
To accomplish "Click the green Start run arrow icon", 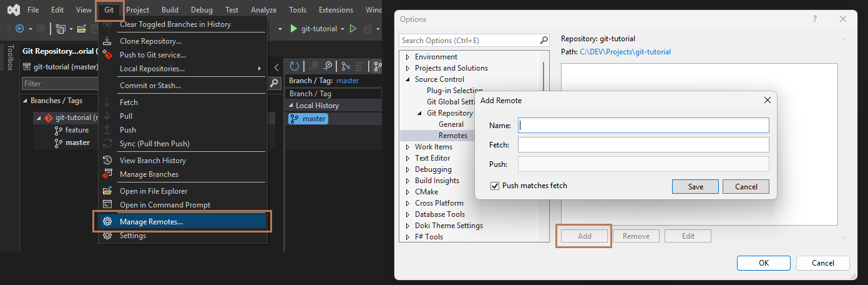I will pyautogui.click(x=293, y=29).
